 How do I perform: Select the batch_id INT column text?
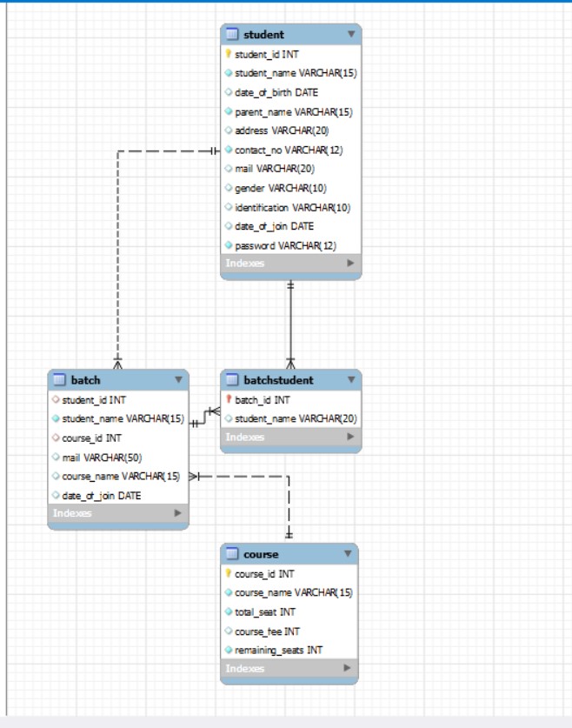point(263,400)
